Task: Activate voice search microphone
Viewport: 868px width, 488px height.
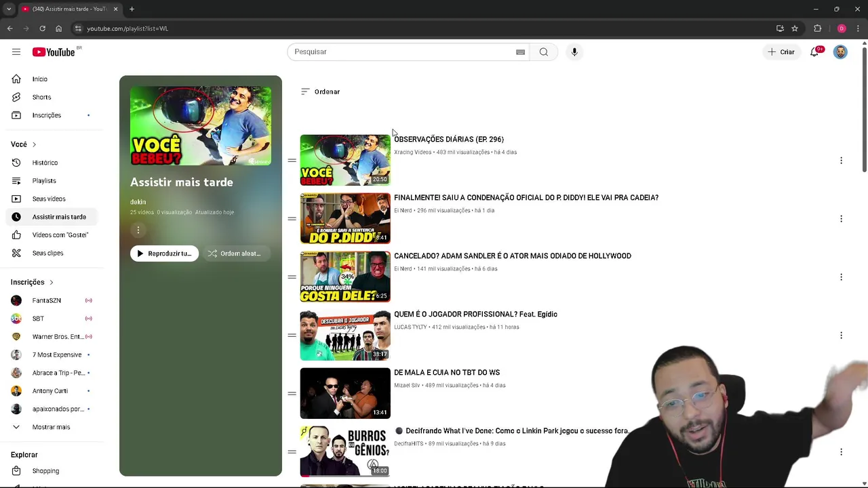Action: (x=574, y=52)
